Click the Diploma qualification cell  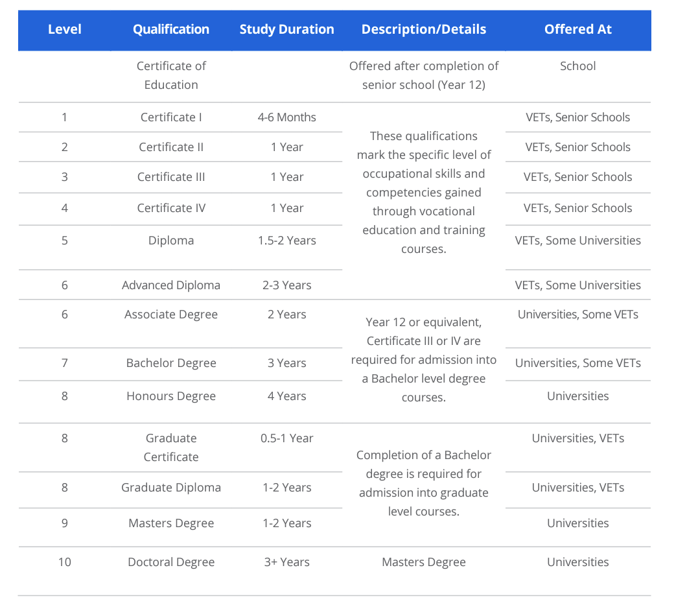coord(171,241)
